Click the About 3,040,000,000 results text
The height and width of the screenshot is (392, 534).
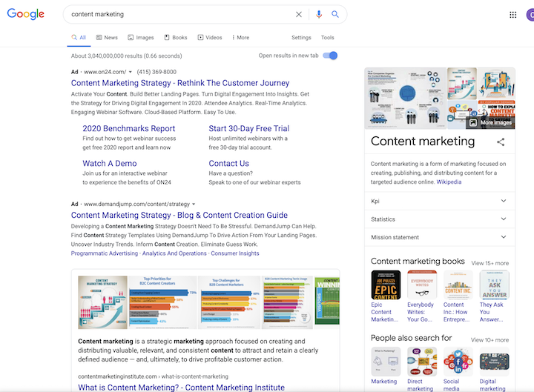(126, 56)
